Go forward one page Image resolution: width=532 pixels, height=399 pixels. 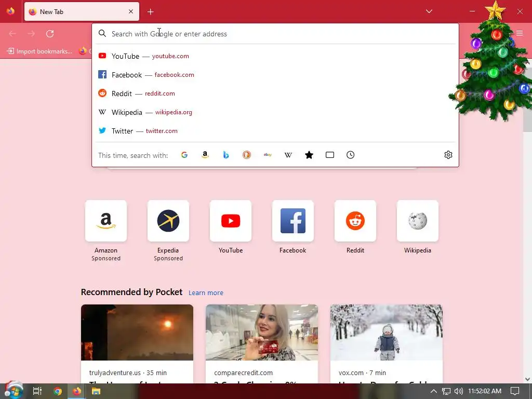[31, 34]
